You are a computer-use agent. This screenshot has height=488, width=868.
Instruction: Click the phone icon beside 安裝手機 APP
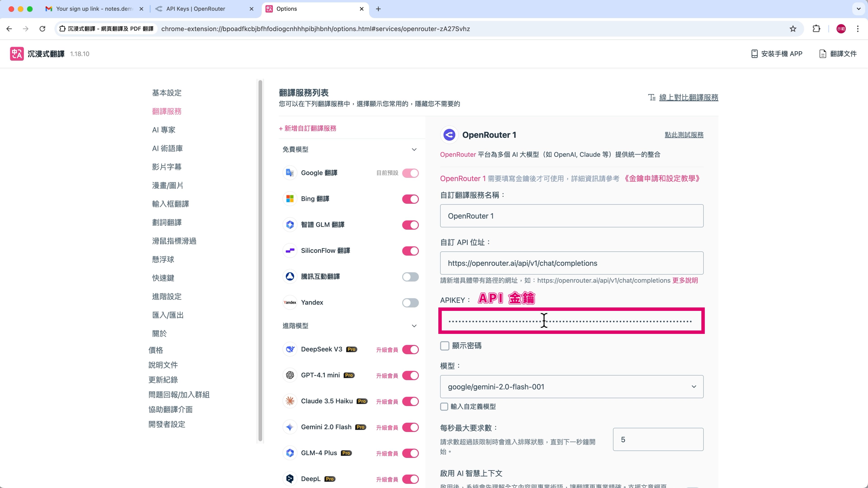tap(755, 54)
